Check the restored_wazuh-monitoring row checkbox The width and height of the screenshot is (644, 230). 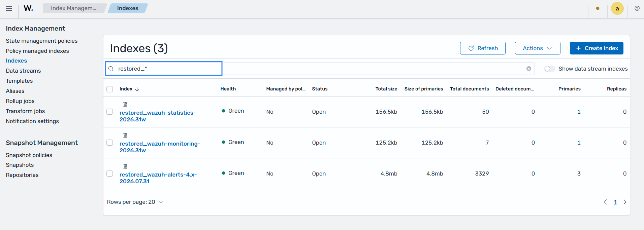click(110, 143)
